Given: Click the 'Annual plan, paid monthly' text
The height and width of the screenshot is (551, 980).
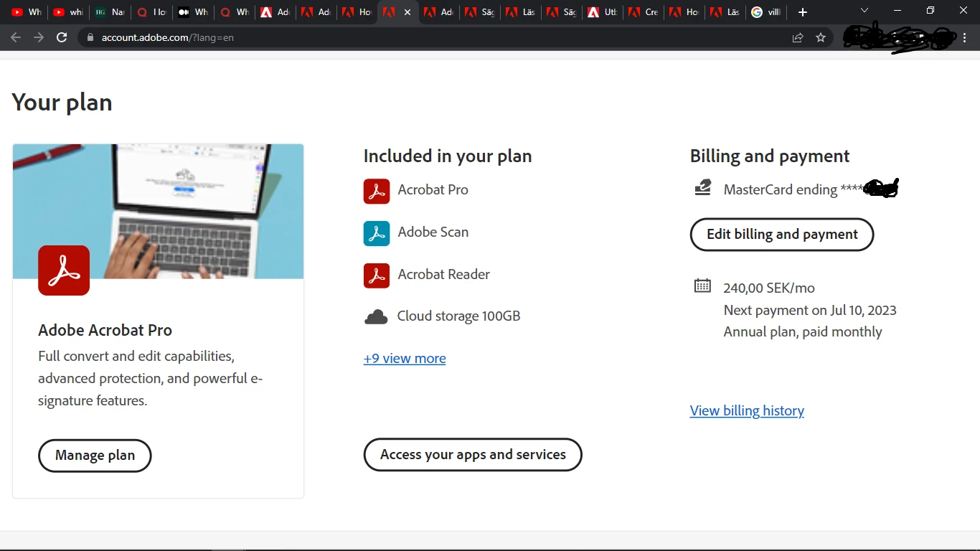Looking at the screenshot, I should tap(803, 332).
